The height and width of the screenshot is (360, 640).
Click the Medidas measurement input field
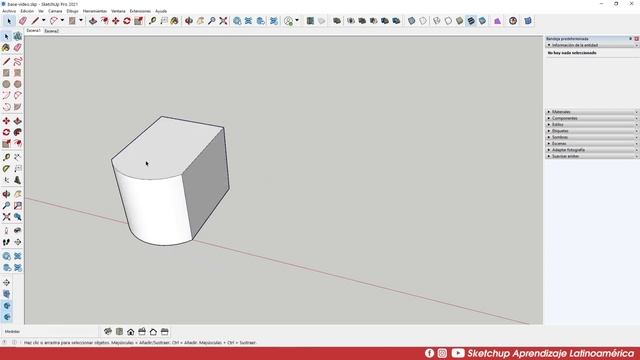[x=58, y=331]
